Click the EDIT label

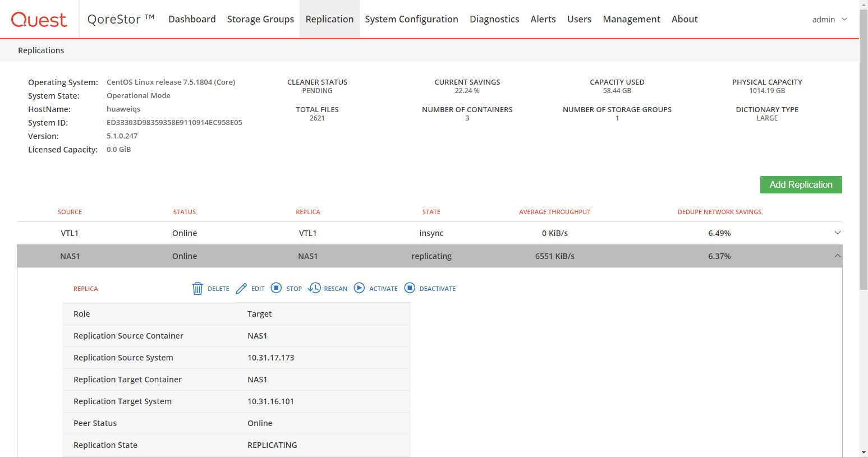(x=258, y=289)
